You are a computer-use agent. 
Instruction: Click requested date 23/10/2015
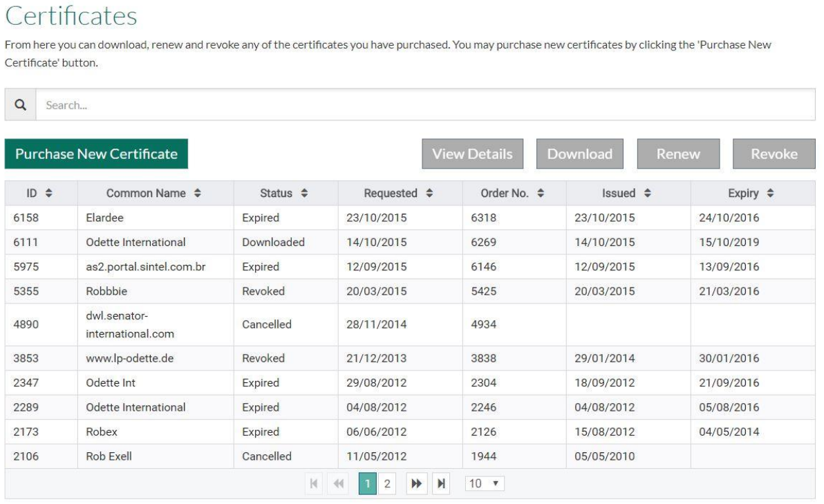tap(376, 218)
